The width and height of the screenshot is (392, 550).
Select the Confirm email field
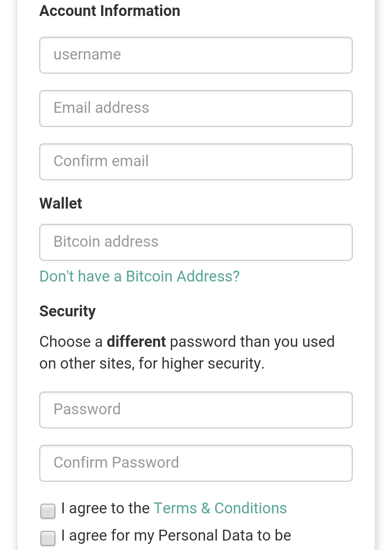[x=196, y=162]
